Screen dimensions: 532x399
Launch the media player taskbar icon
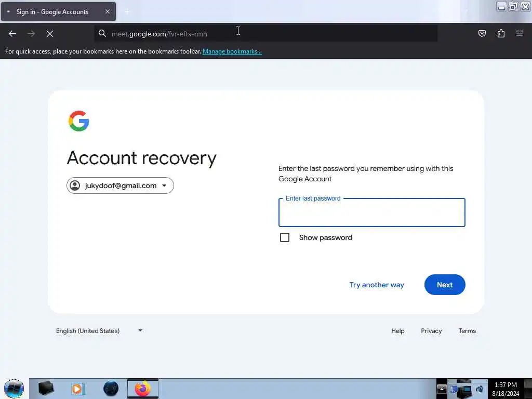(x=77, y=389)
